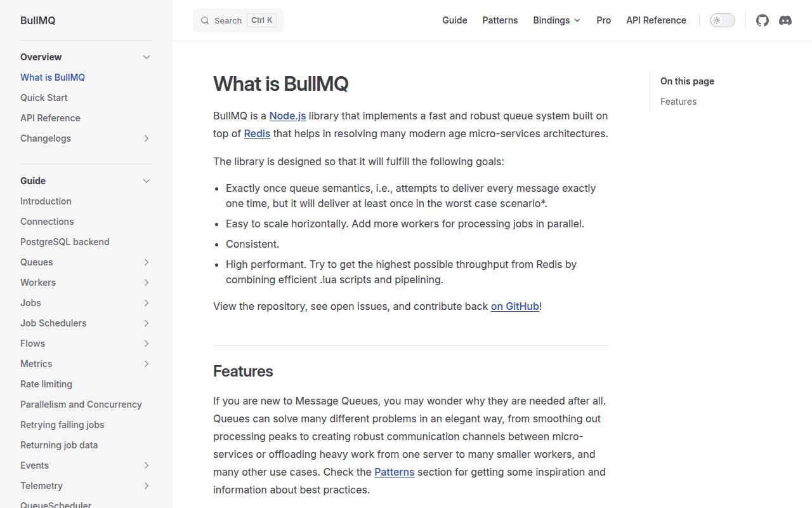
Task: Open the GitHub repository icon
Action: pyautogui.click(x=763, y=20)
